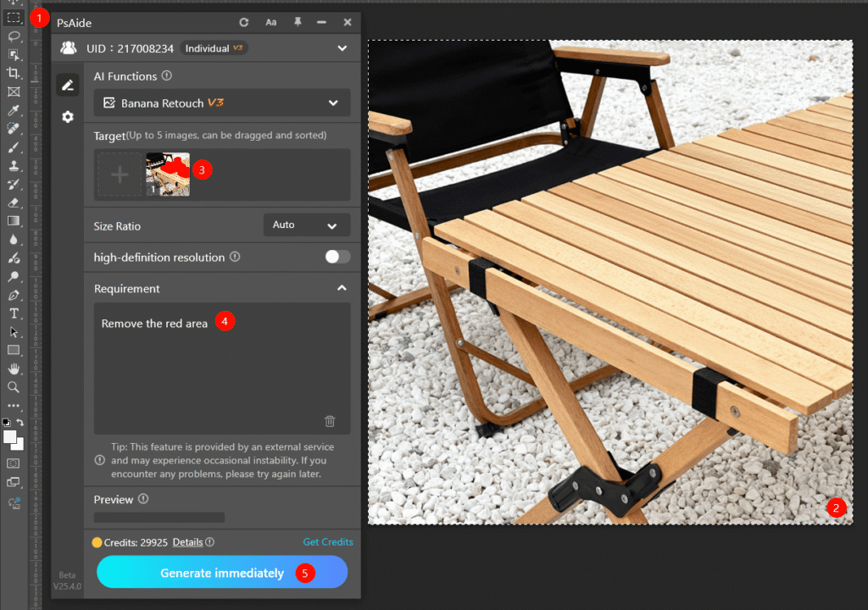The width and height of the screenshot is (868, 610).
Task: Select the Lasso tool
Action: (x=12, y=36)
